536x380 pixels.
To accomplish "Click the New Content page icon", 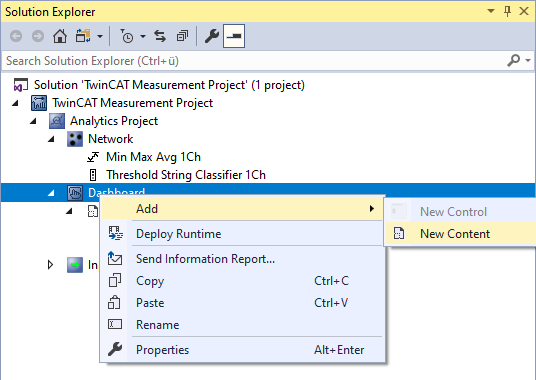I will pos(399,233).
